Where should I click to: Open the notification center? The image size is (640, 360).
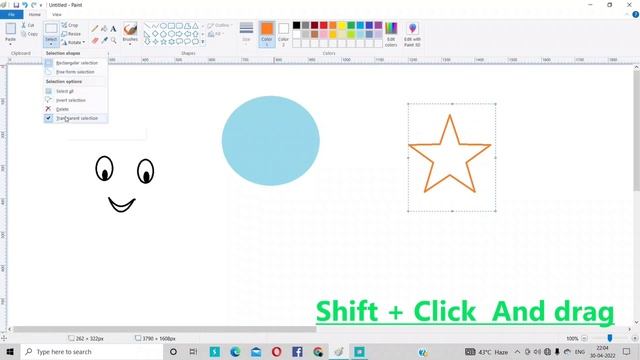tap(627, 351)
